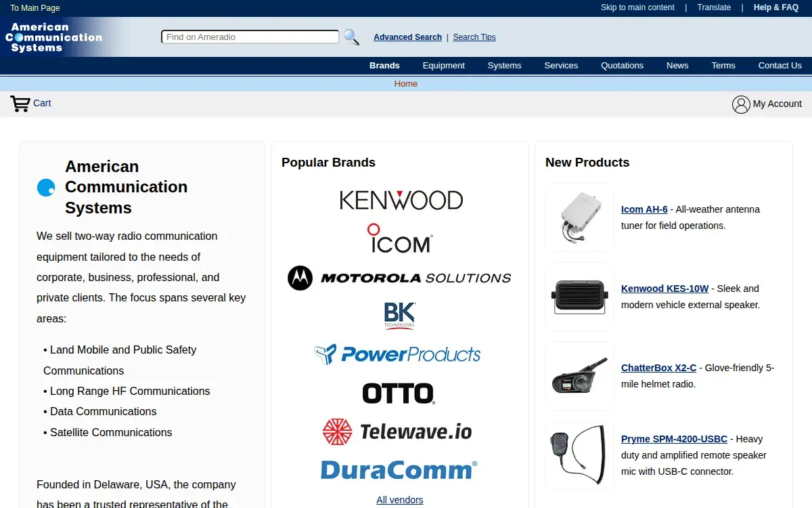The image size is (812, 508).
Task: Focus the Find on Ameradio search field
Action: (x=250, y=37)
